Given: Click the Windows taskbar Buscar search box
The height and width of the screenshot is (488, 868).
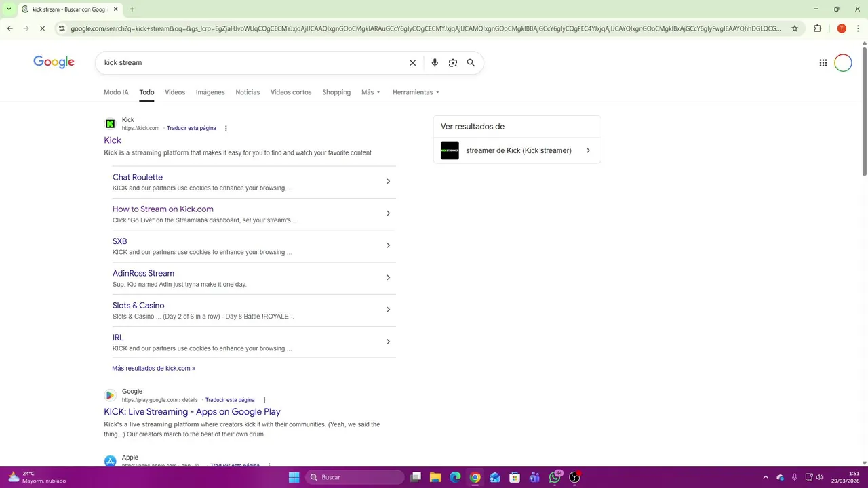Looking at the screenshot, I should point(356,477).
